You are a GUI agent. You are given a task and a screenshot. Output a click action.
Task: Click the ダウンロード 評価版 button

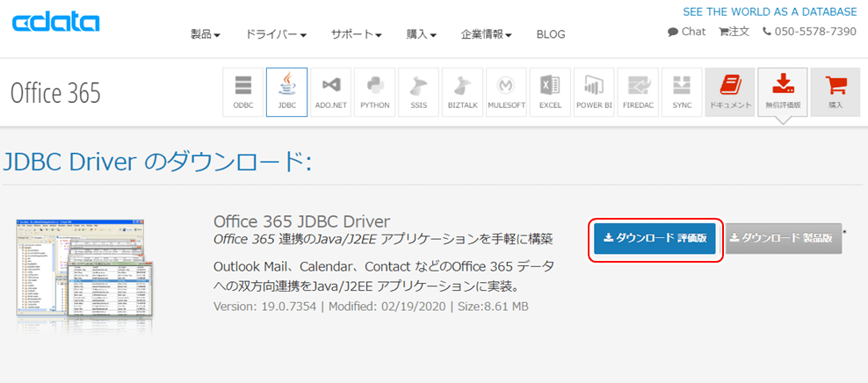point(655,239)
